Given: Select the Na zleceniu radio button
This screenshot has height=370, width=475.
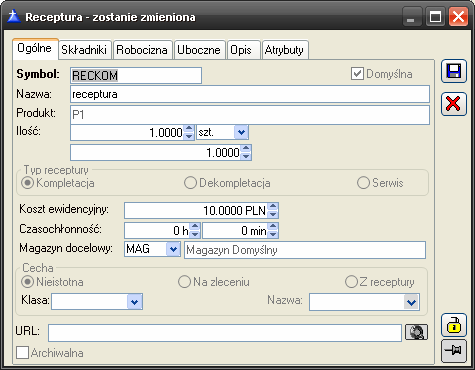Looking at the screenshot, I should click(x=184, y=282).
